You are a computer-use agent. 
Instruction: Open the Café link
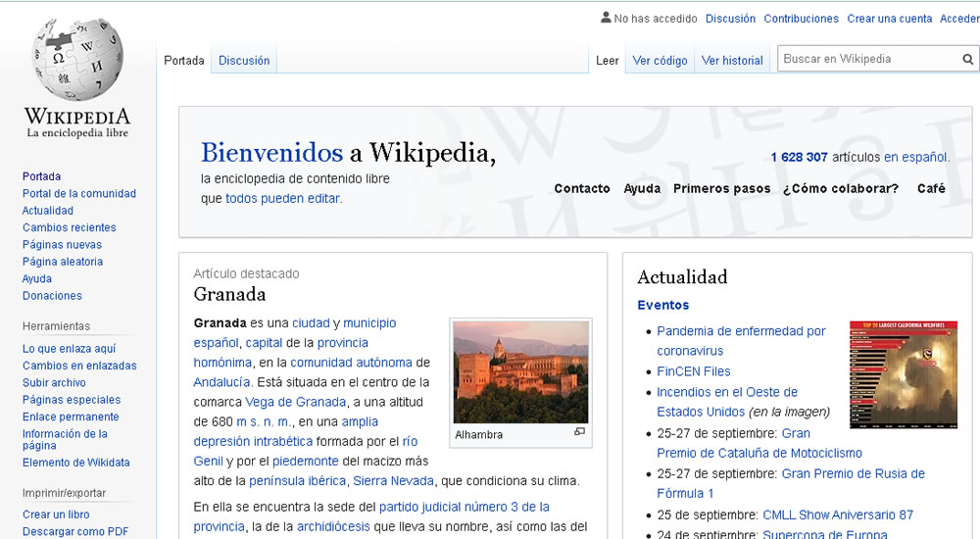(931, 188)
